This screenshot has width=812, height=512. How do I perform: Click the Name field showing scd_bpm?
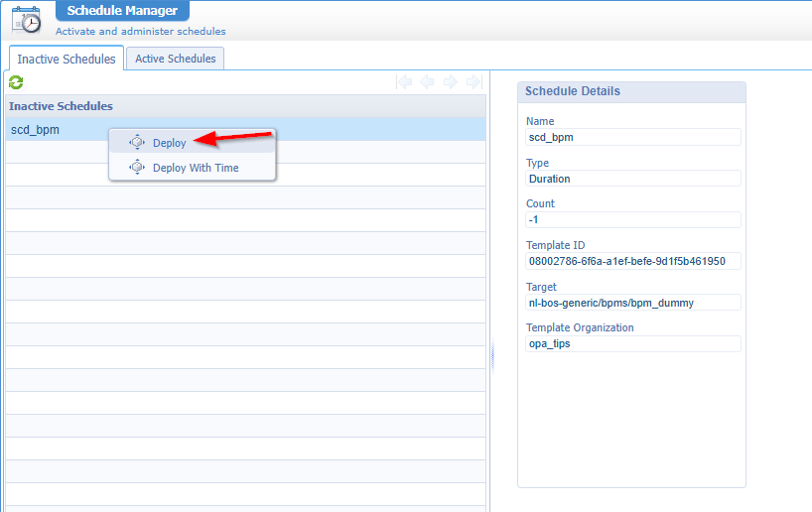(632, 137)
